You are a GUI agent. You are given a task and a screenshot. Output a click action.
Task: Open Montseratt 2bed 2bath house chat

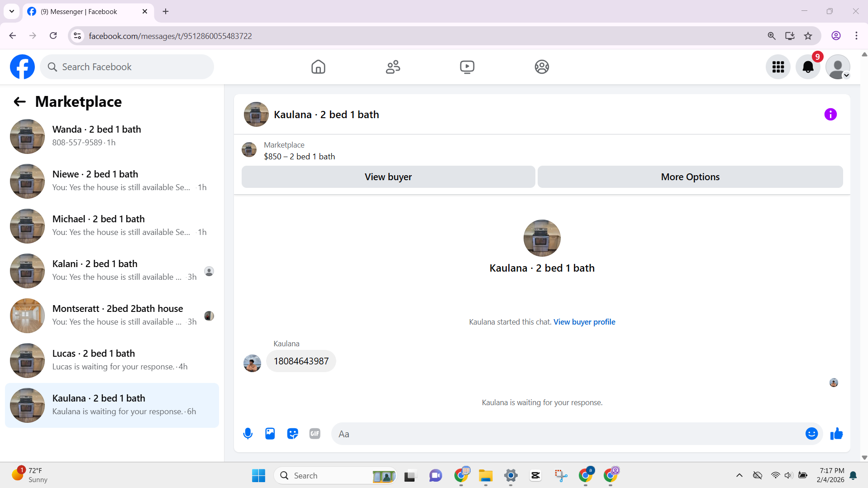[112, 316]
